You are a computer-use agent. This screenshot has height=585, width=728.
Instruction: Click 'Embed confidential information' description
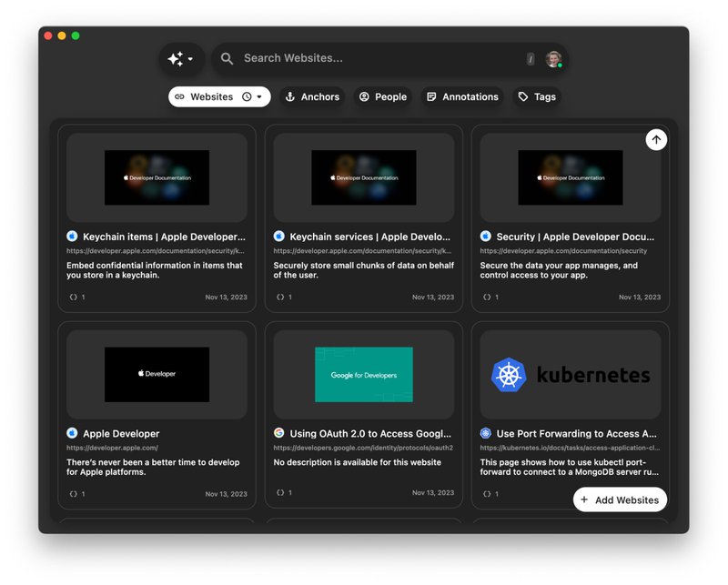(154, 270)
